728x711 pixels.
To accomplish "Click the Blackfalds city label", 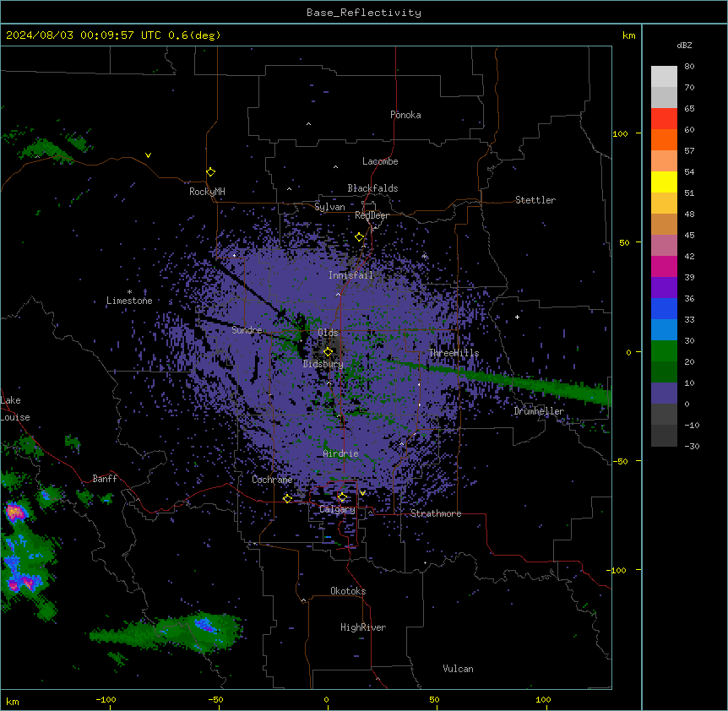I will 372,188.
